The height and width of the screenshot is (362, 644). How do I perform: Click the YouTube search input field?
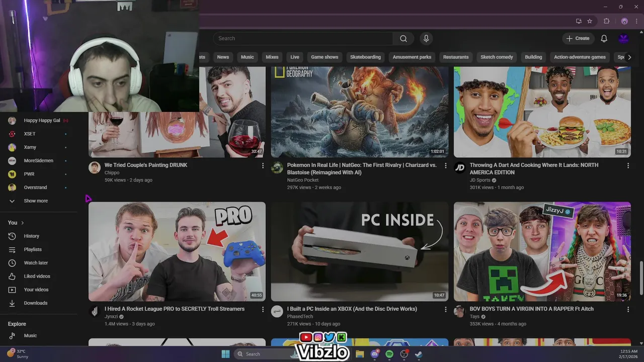tap(303, 39)
